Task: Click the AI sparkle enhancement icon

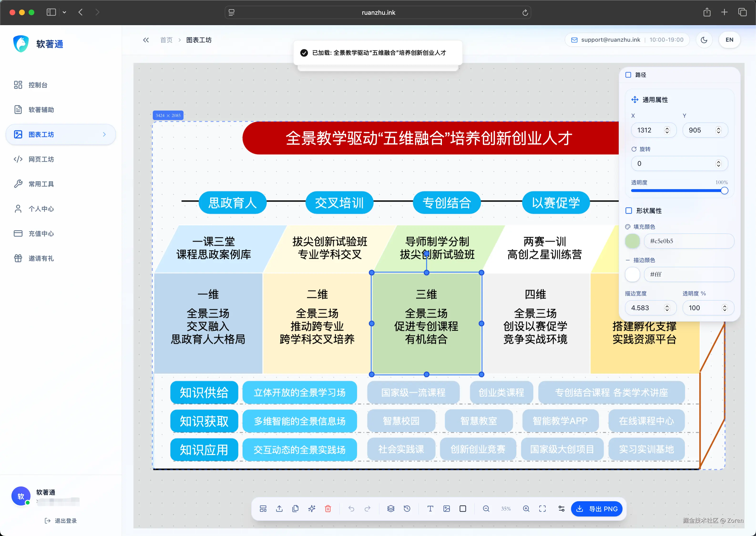Action: pyautogui.click(x=312, y=509)
